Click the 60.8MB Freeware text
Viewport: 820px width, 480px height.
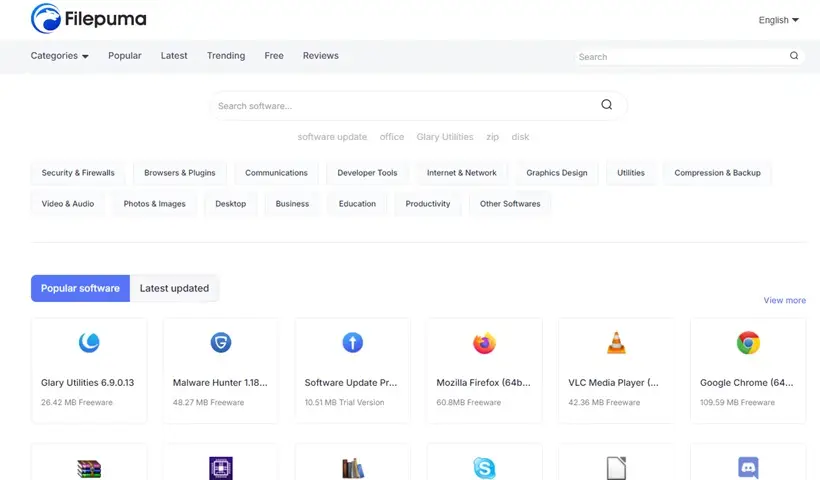(469, 402)
